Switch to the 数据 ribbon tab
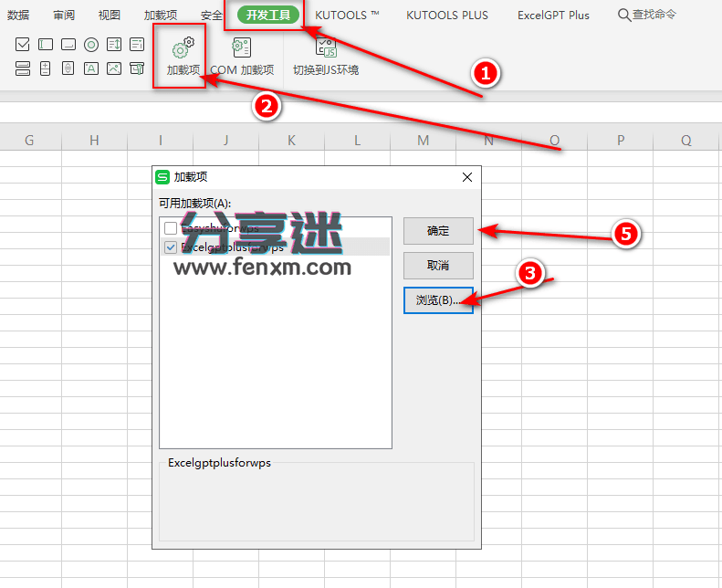Viewport: 722px width, 588px height. click(x=18, y=15)
